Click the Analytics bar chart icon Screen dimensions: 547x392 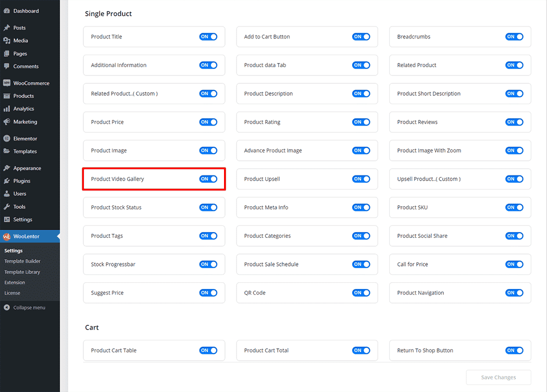click(x=7, y=109)
